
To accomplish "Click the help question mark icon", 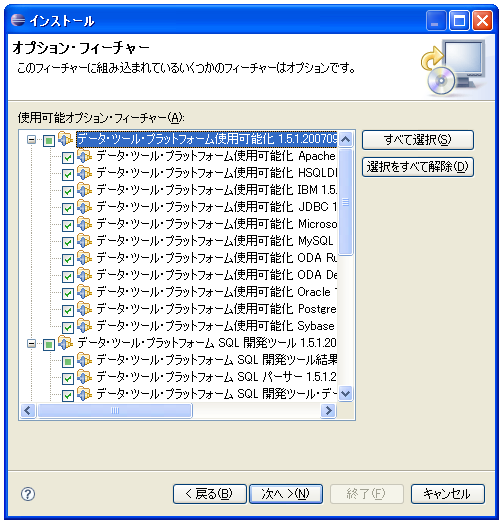I will (x=28, y=494).
